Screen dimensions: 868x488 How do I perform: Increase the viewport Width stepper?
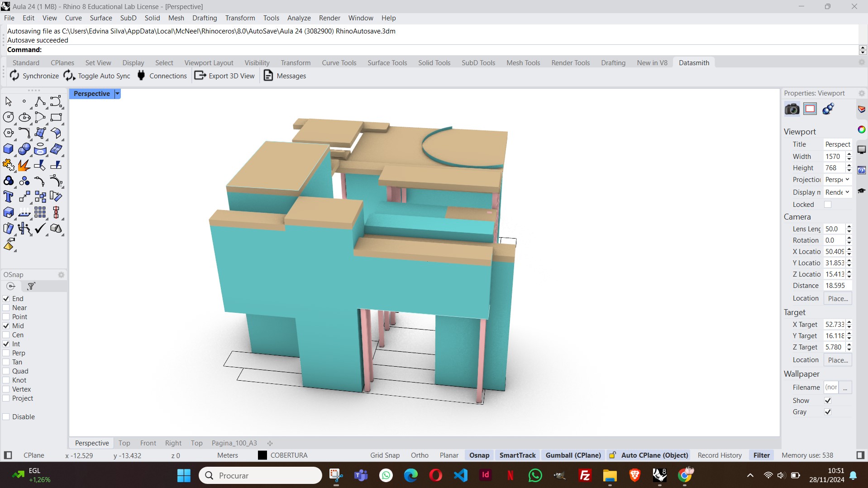click(x=849, y=154)
